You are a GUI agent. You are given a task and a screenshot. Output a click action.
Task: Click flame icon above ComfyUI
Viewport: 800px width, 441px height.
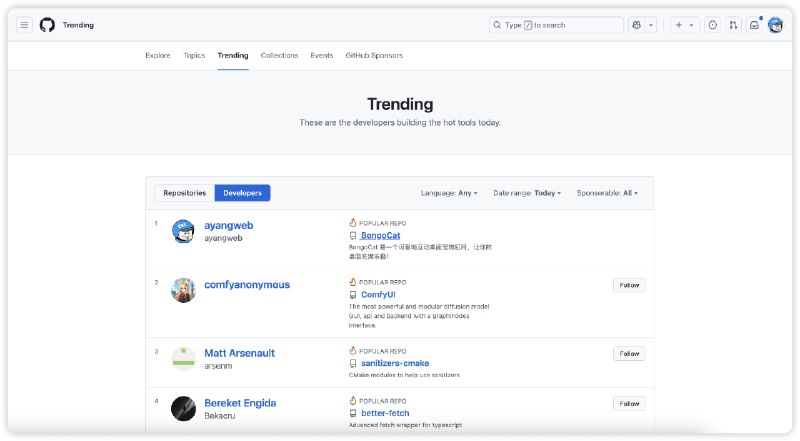(353, 282)
